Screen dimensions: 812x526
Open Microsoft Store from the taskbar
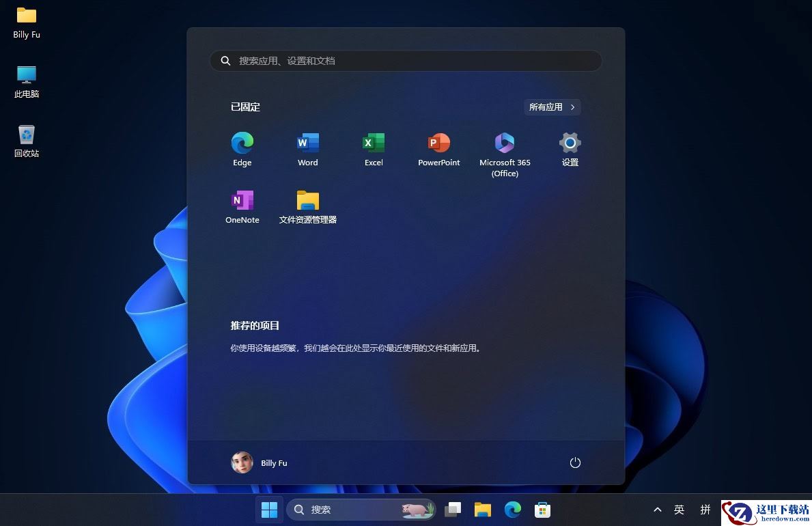(542, 510)
